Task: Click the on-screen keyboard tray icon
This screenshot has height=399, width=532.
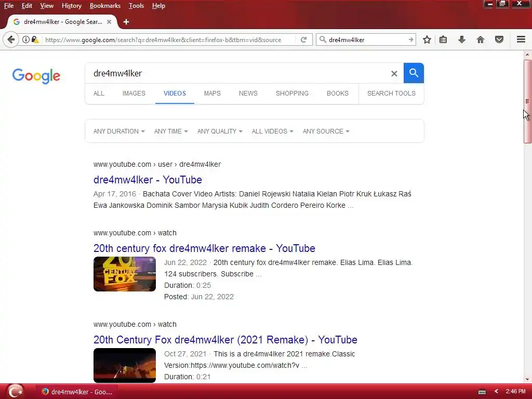Action: [x=482, y=392]
